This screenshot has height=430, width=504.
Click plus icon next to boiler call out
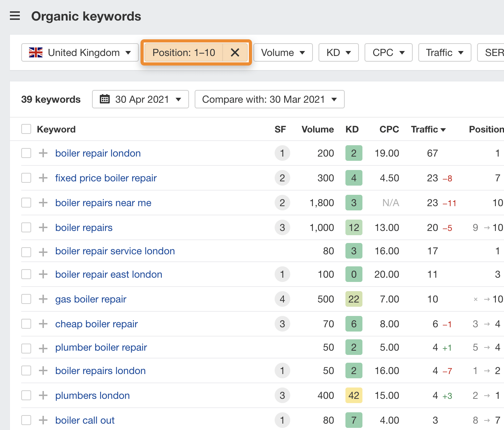(43, 420)
